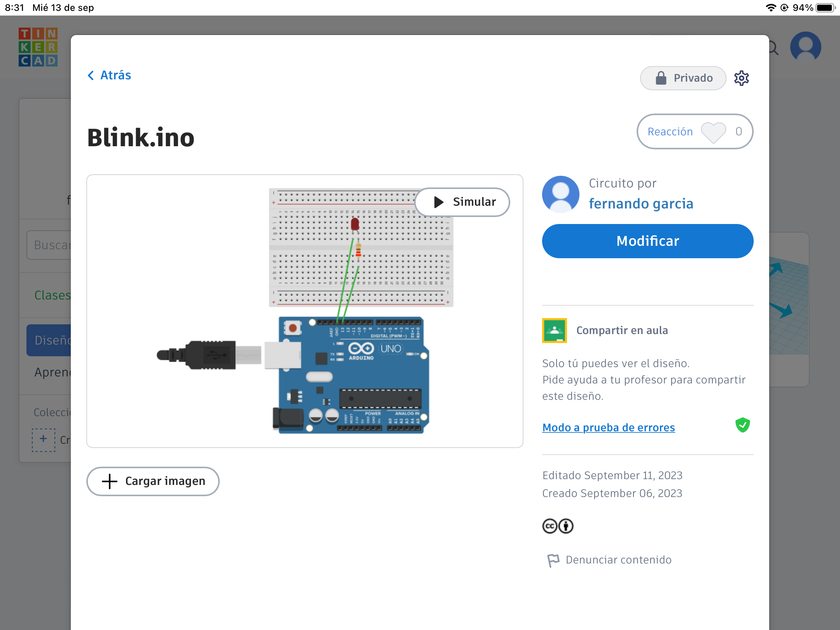Click the report content flag icon

[x=553, y=560]
